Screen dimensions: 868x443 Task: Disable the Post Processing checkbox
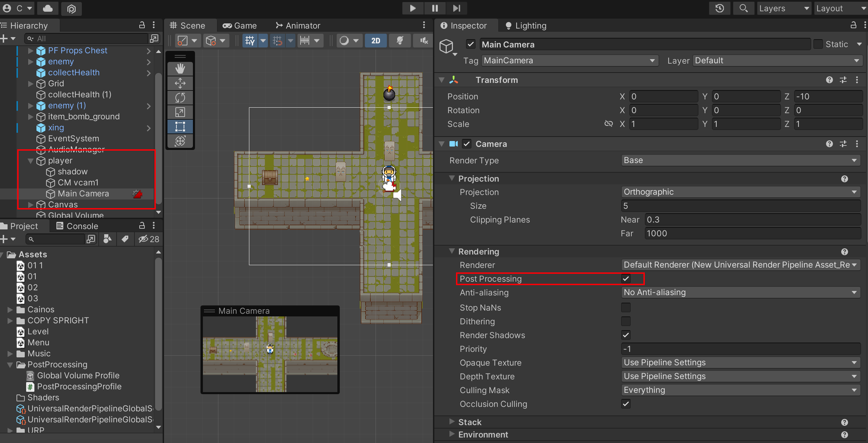626,279
